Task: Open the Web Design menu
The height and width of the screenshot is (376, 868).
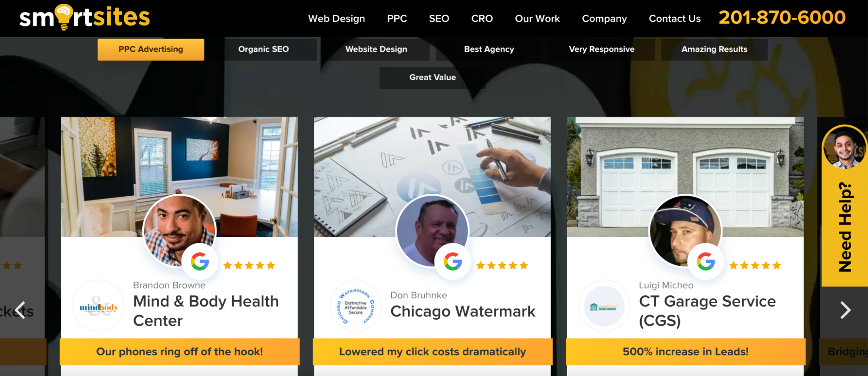Action: tap(337, 19)
